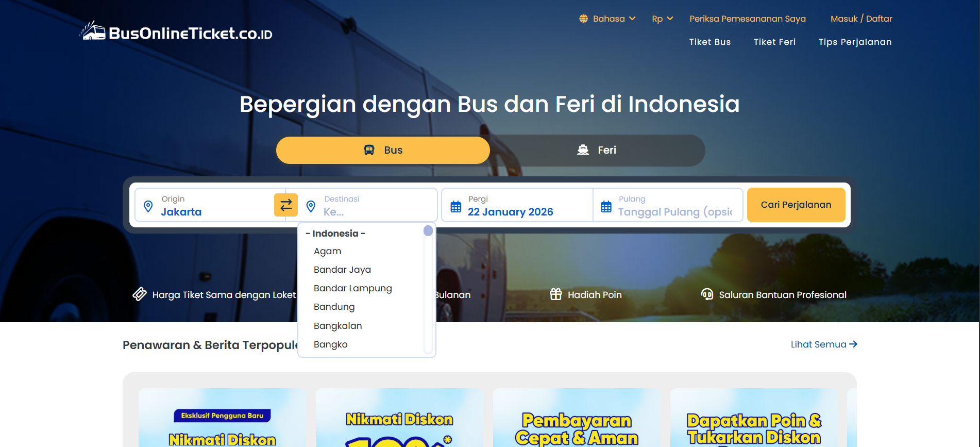Open the Pembayaran Cepat & Aman card

click(577, 418)
